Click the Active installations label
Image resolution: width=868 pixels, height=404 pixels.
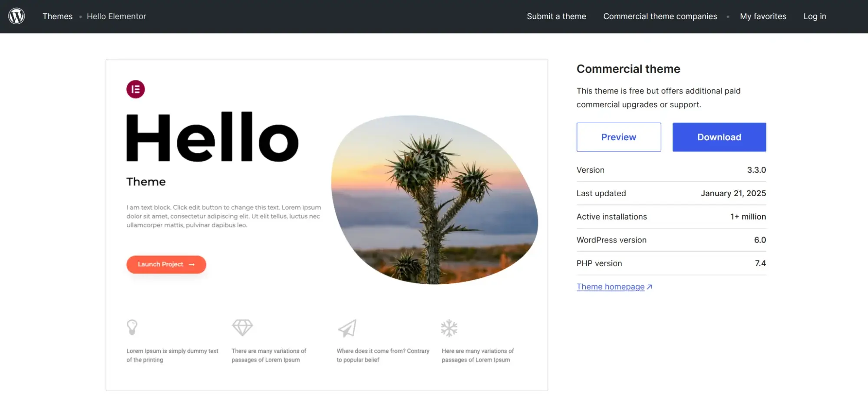(x=612, y=217)
